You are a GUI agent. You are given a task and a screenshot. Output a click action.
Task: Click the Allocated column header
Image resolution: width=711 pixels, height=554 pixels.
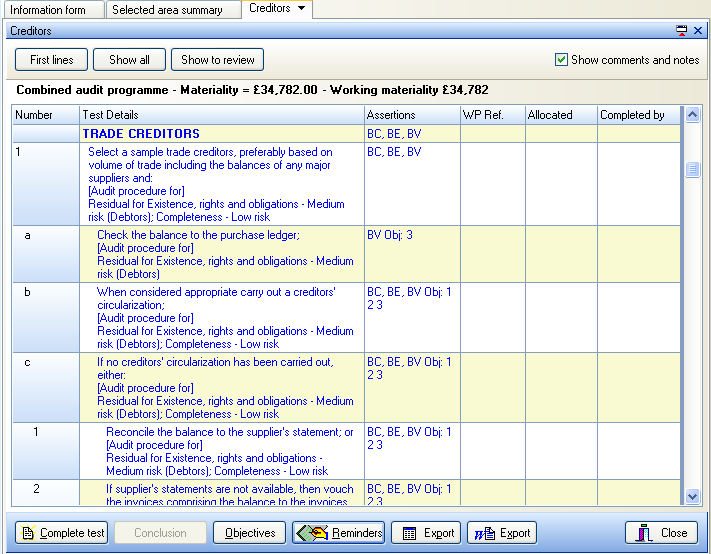tap(561, 115)
